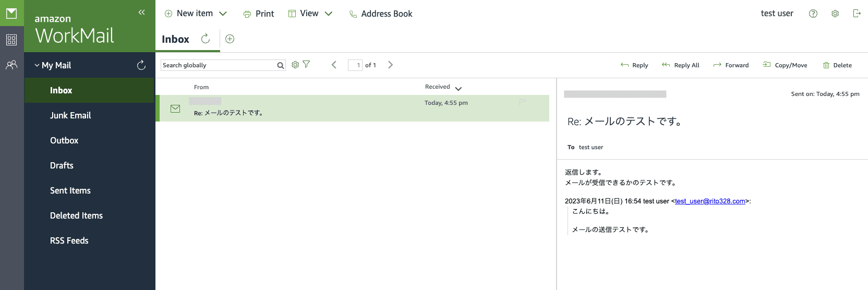Image resolution: width=868 pixels, height=290 pixels.
Task: Click the sign out icon
Action: 857,14
